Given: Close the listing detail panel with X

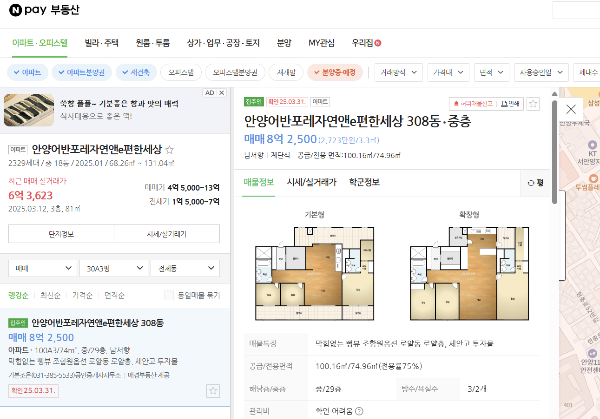Looking at the screenshot, I should coord(571,109).
